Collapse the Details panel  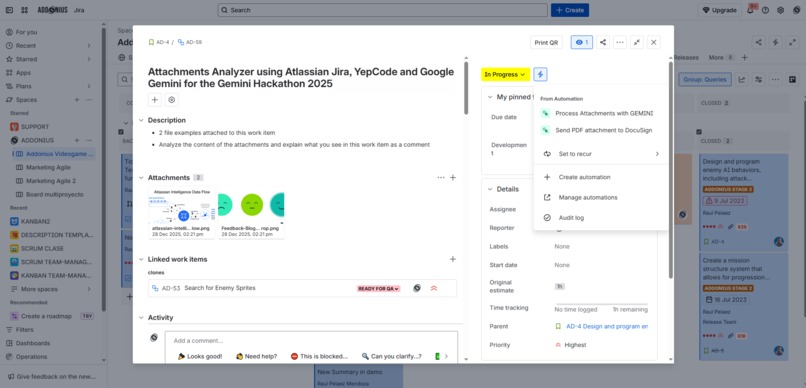(x=490, y=189)
